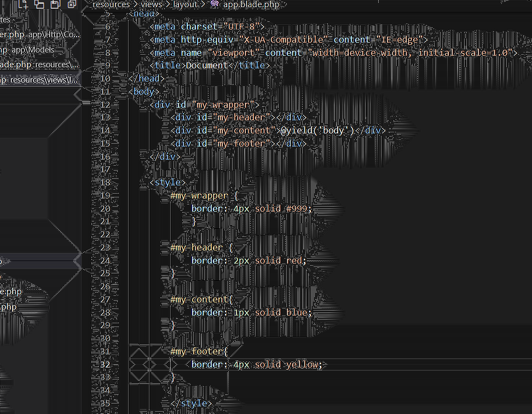Click the Blade file icon in the breadcrumb
The height and width of the screenshot is (414, 532).
[x=215, y=4]
